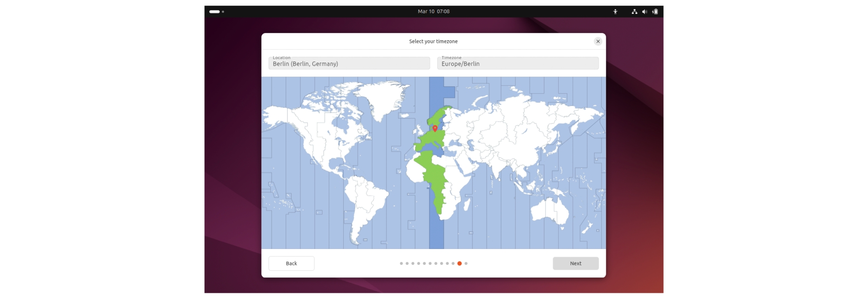Click the first gray progress dot
868x301 pixels.
coord(401,263)
